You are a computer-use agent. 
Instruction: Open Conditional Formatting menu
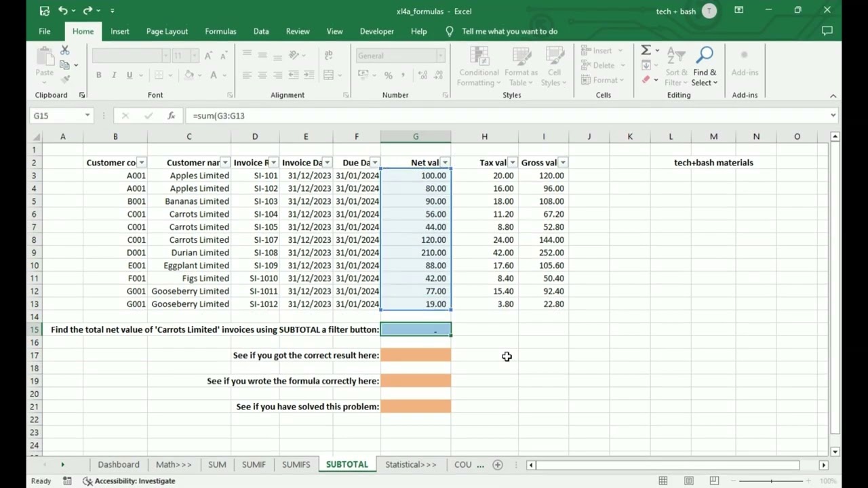479,67
